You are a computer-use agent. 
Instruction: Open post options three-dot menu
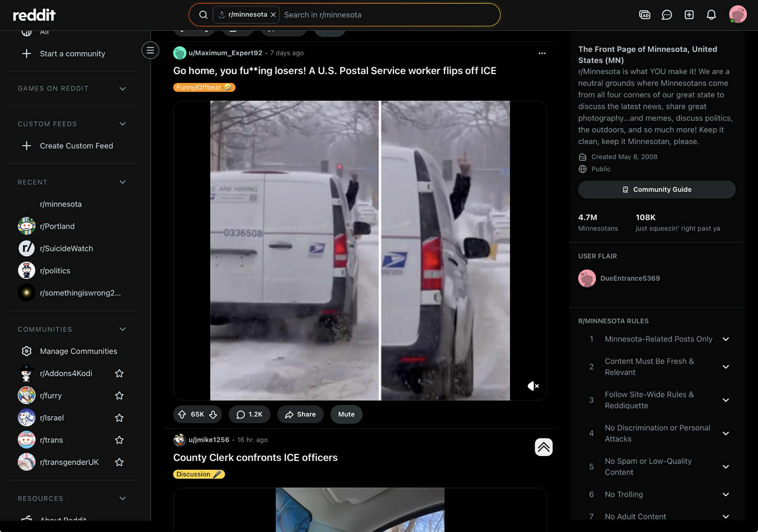(542, 53)
